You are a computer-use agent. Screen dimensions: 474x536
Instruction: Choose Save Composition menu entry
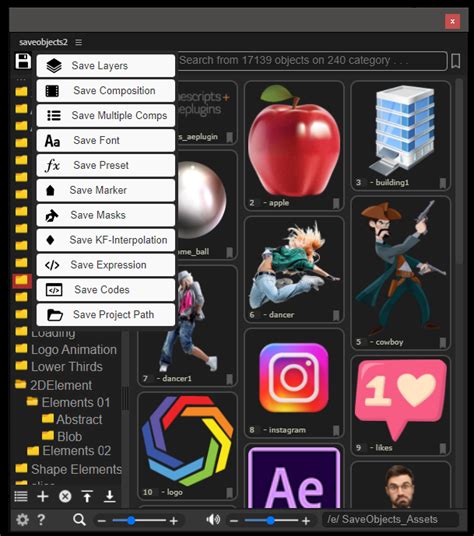pos(106,91)
